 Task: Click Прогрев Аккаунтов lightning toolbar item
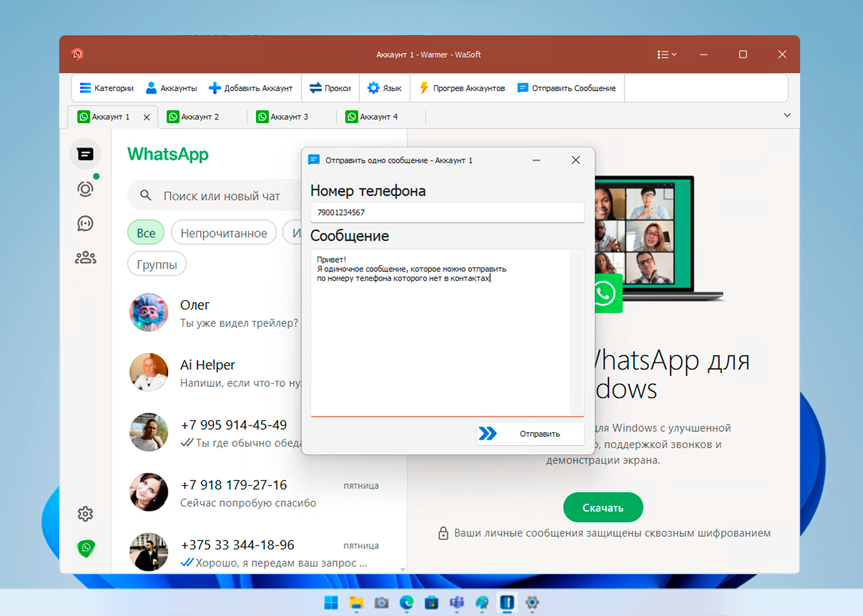462,88
